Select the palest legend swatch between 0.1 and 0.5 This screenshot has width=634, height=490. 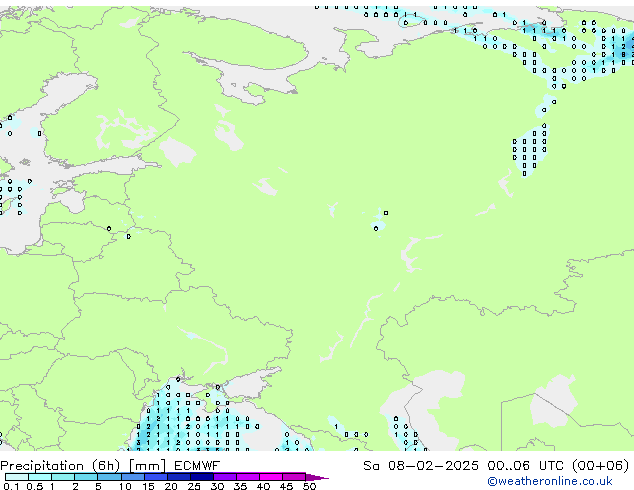[17, 477]
